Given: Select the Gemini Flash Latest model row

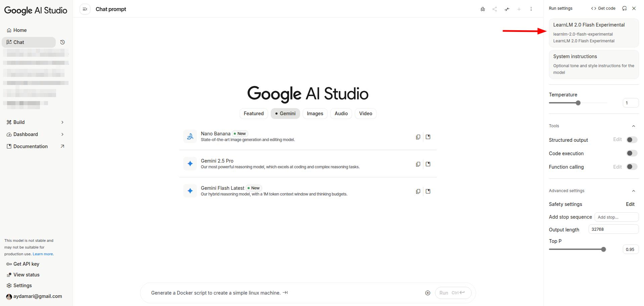Looking at the screenshot, I should pyautogui.click(x=308, y=191).
